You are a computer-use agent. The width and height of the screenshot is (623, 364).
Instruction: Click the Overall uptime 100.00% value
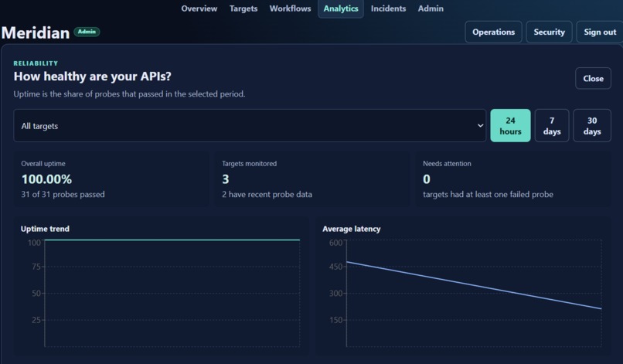[x=46, y=179]
